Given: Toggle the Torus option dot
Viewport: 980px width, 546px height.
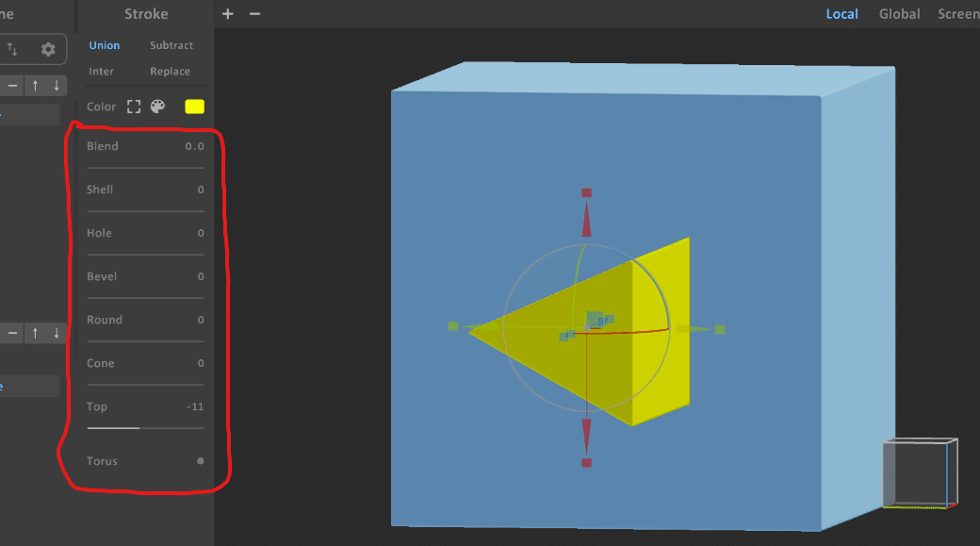Looking at the screenshot, I should (201, 461).
